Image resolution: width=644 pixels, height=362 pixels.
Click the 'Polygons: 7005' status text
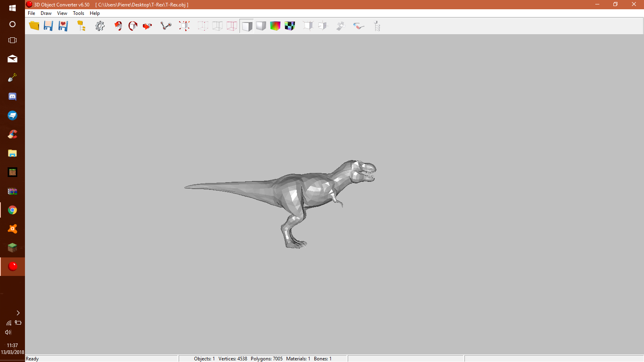pos(266,359)
